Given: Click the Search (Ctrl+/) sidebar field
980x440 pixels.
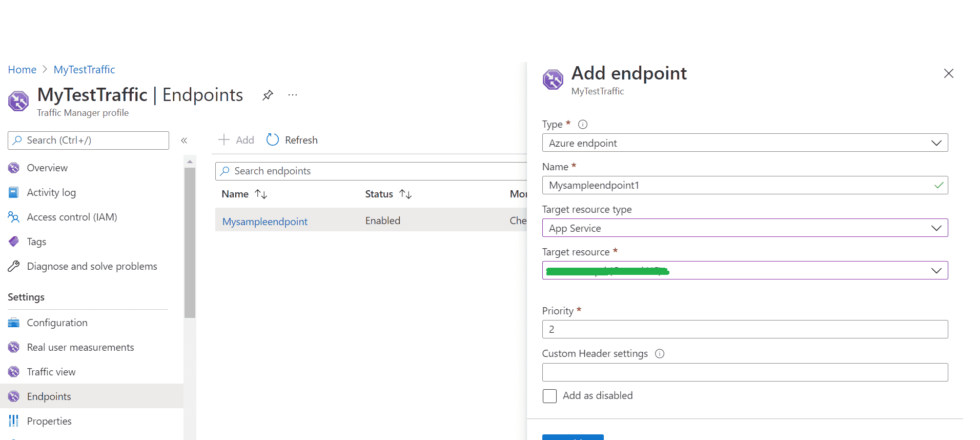Looking at the screenshot, I should (88, 140).
